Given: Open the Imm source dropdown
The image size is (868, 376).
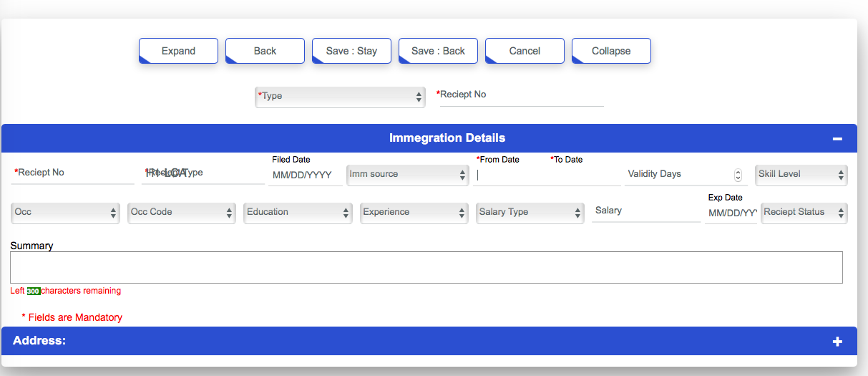Looking at the screenshot, I should click(407, 175).
